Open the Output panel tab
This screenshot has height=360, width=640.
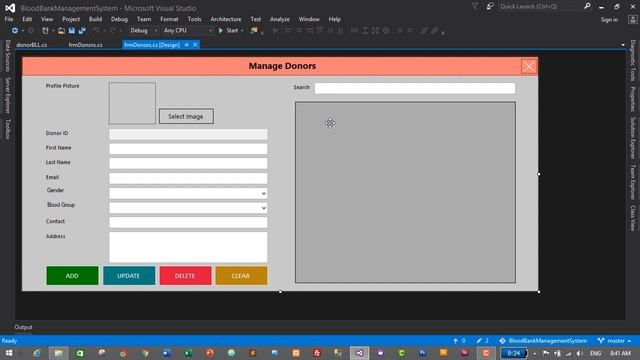point(23,327)
